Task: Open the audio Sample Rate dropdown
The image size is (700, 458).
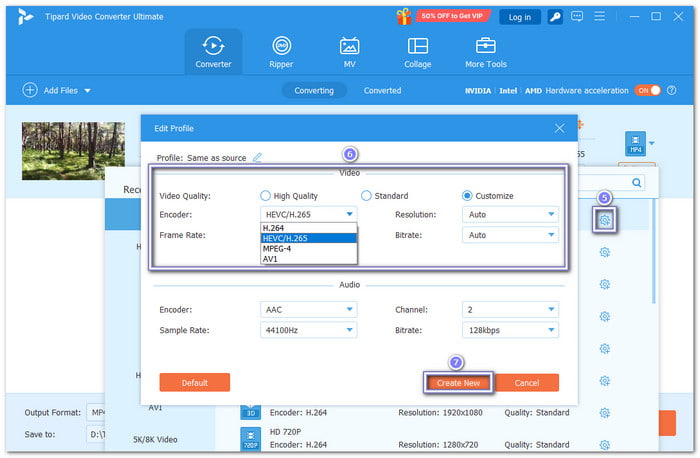Action: [x=307, y=330]
